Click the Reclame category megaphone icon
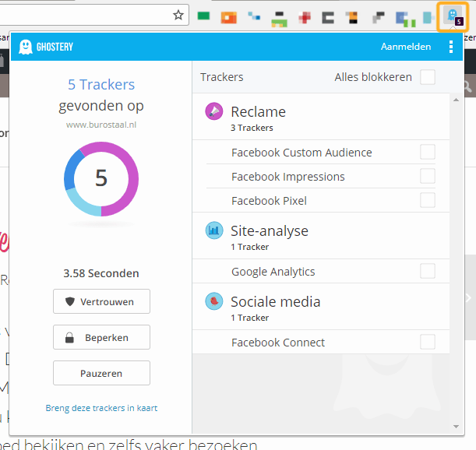476x450 pixels. point(214,111)
